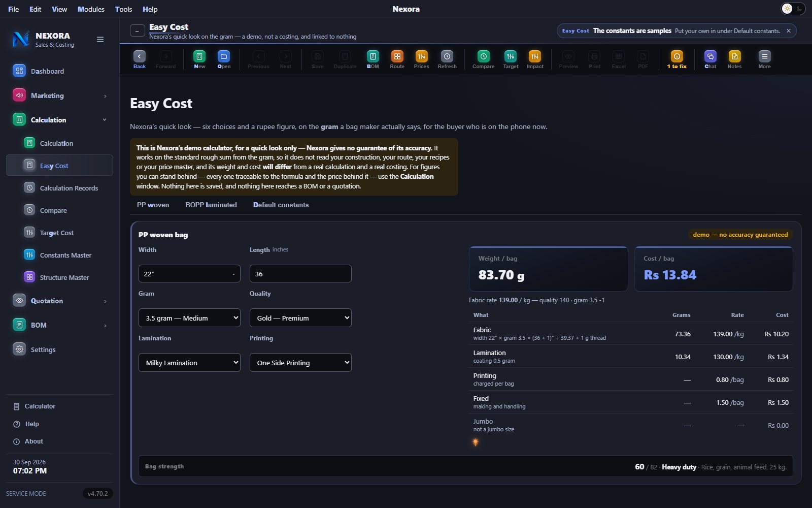This screenshot has height=508, width=812.
Task: Open the Quality Gold Premium dropdown
Action: point(300,318)
